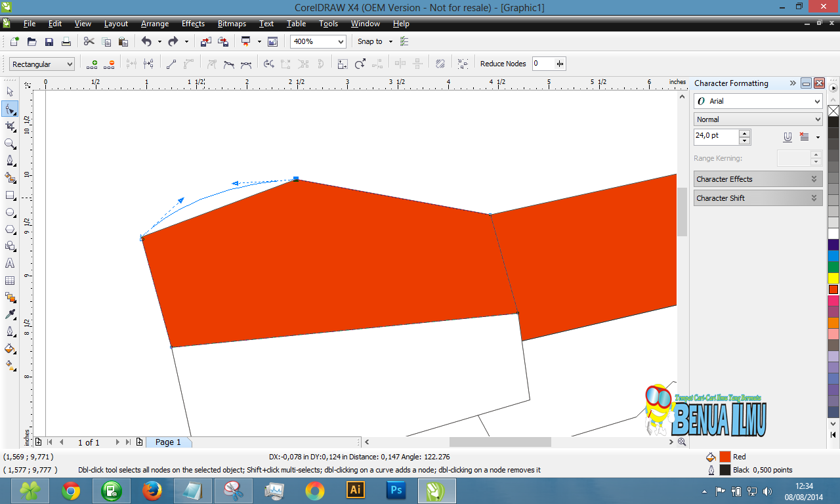Delete nodes with the minus icon

point(109,64)
